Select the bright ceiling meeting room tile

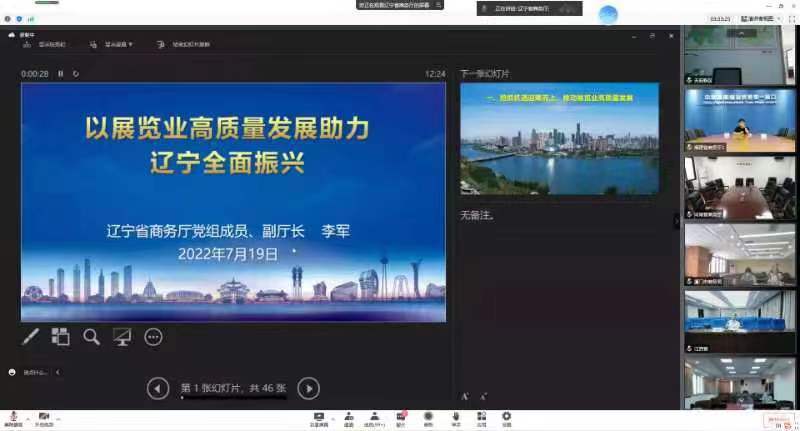739,255
